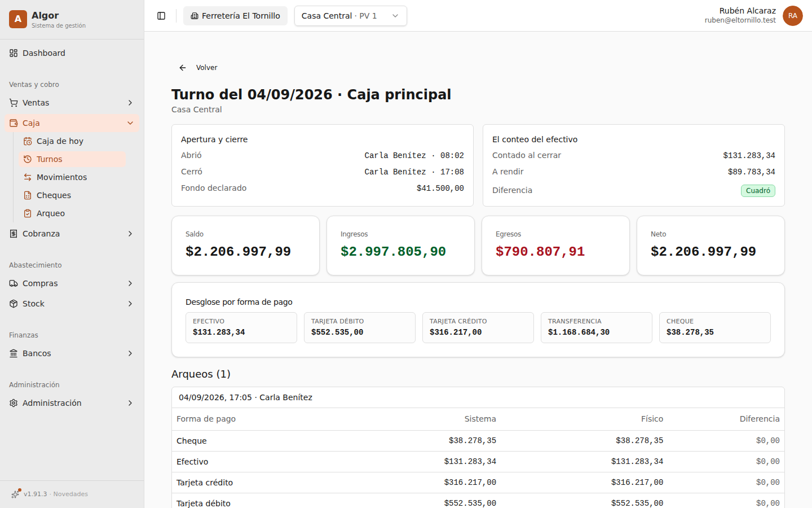
Task: Click the Diferencia column header
Action: [760, 419]
